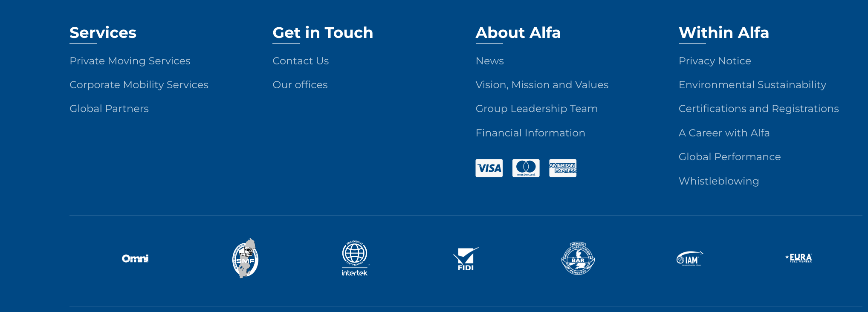This screenshot has height=312, width=868.
Task: Open Financial Information link
Action: tap(530, 133)
